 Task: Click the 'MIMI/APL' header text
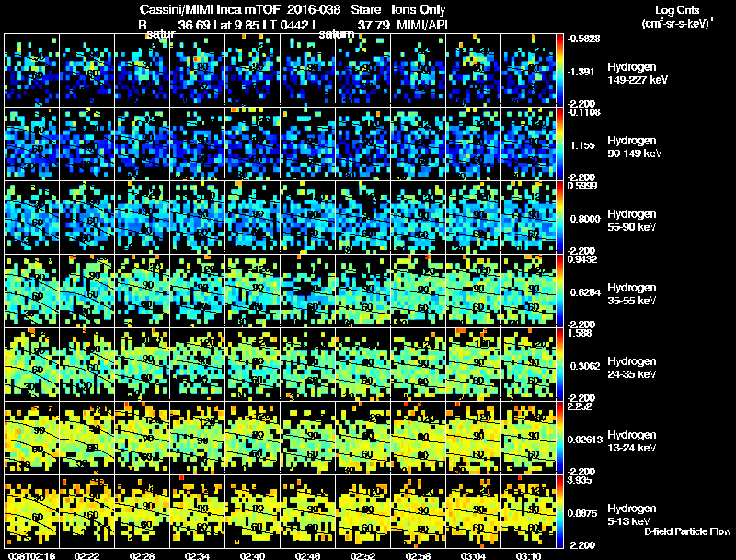(x=424, y=25)
